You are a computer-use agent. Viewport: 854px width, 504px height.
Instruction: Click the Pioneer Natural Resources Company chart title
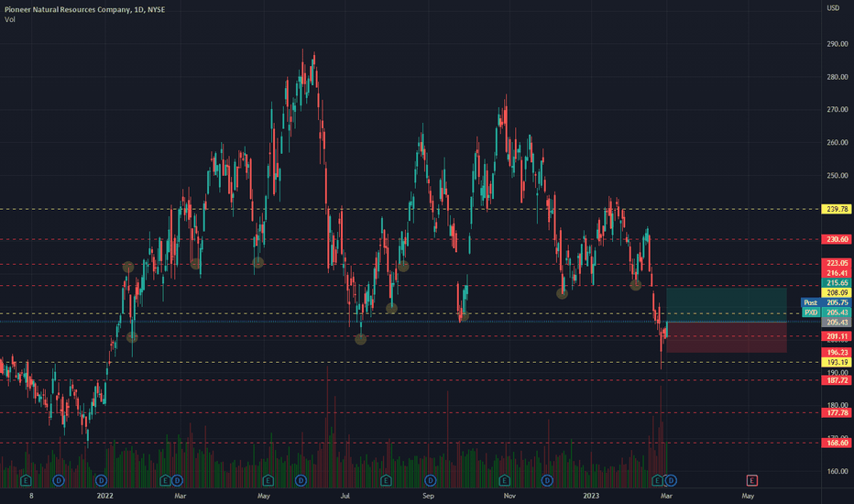click(84, 9)
